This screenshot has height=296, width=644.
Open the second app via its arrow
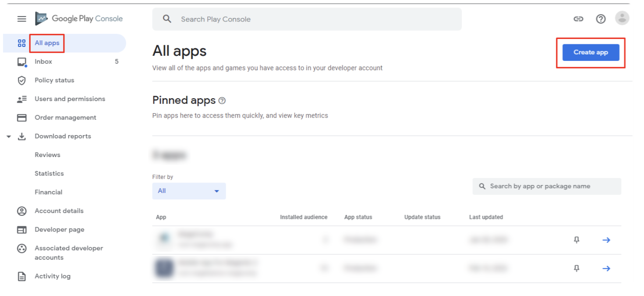click(x=606, y=268)
